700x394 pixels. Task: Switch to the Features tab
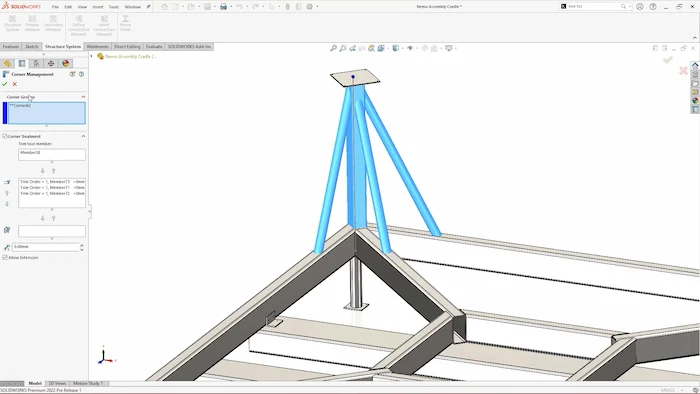pyautogui.click(x=11, y=46)
